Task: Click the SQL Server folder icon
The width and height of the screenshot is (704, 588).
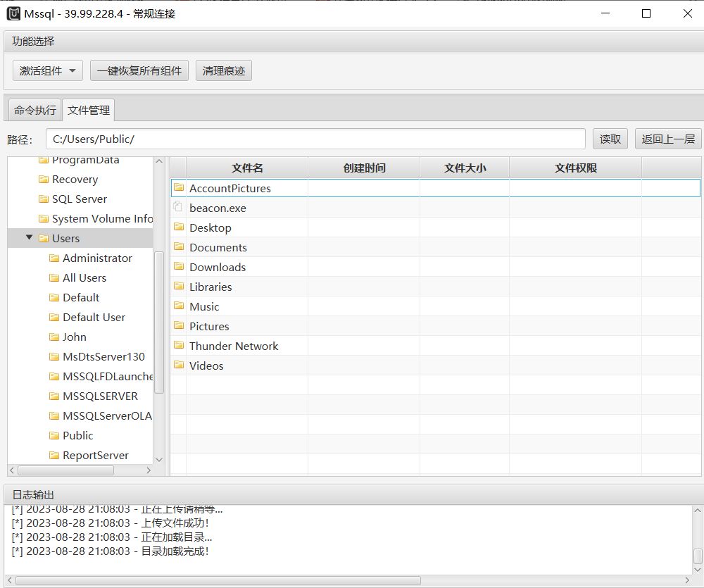Action: pyautogui.click(x=44, y=199)
